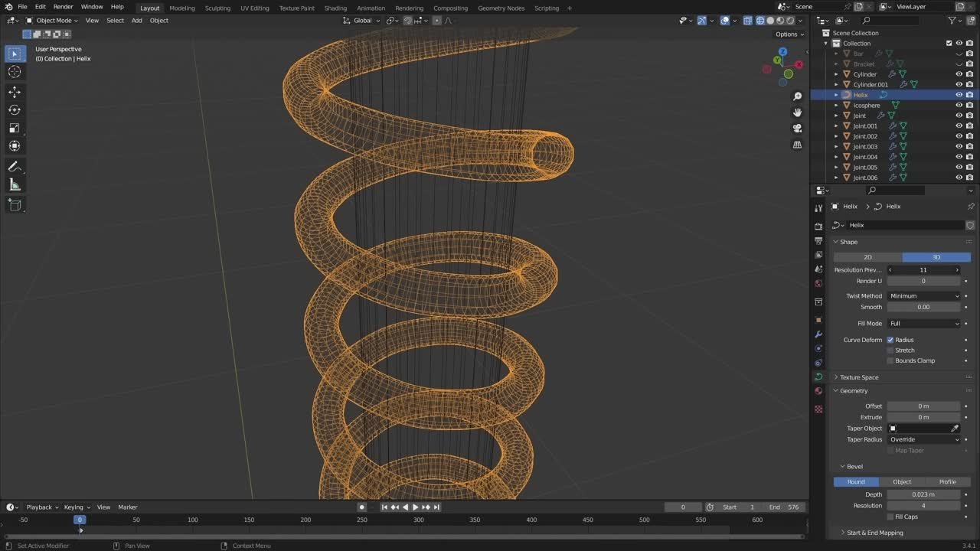The height and width of the screenshot is (551, 980).
Task: Select the Object bevel mode button
Action: pos(902,482)
